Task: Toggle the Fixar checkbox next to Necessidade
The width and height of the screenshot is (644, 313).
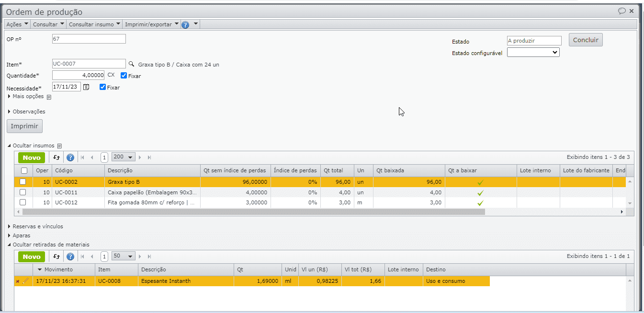Action: click(x=102, y=87)
